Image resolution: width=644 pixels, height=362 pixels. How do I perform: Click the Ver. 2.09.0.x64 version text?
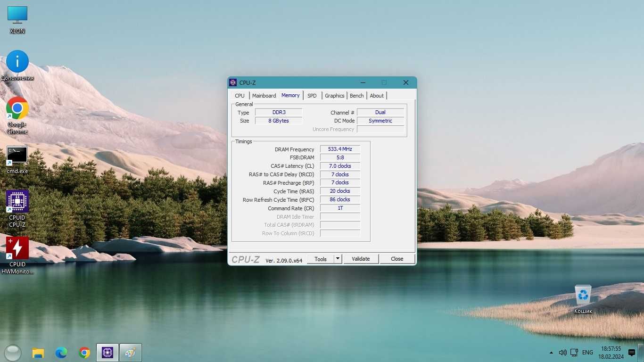click(284, 260)
